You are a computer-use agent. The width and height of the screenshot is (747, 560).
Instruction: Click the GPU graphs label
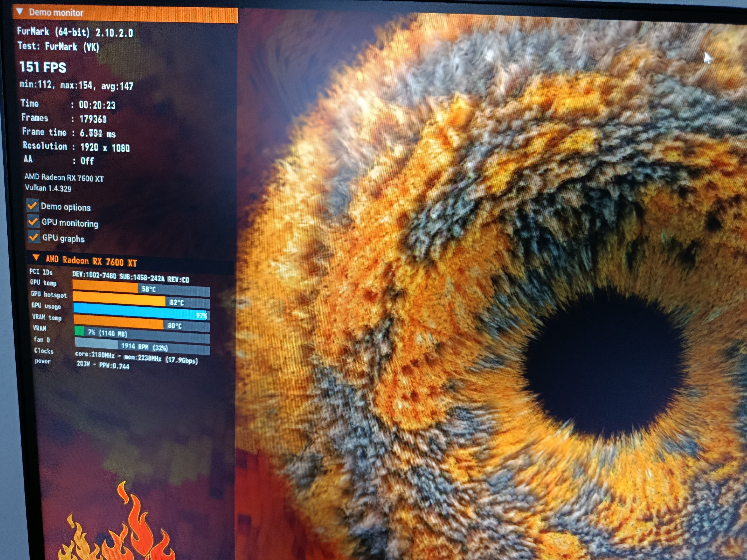[x=64, y=238]
